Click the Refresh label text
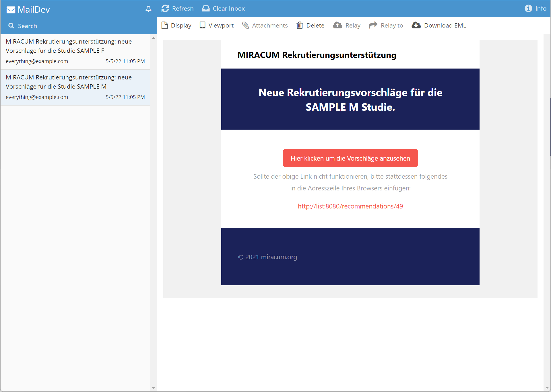This screenshot has width=551, height=392. [x=183, y=9]
